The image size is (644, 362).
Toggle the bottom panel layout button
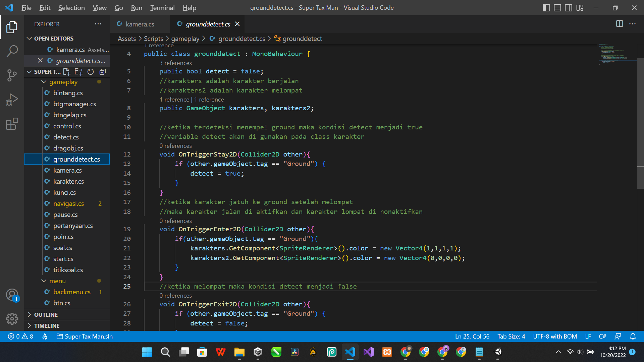[x=557, y=8]
